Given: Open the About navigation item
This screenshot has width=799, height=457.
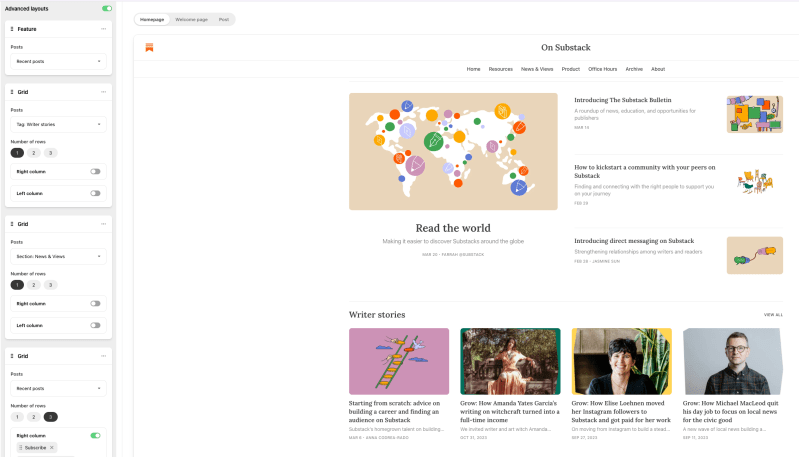Looking at the screenshot, I should pyautogui.click(x=658, y=69).
